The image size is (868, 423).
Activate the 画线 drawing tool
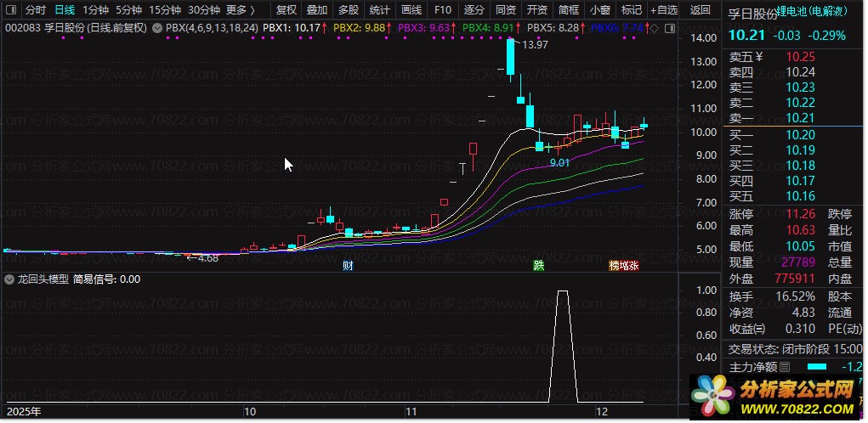pyautogui.click(x=411, y=10)
